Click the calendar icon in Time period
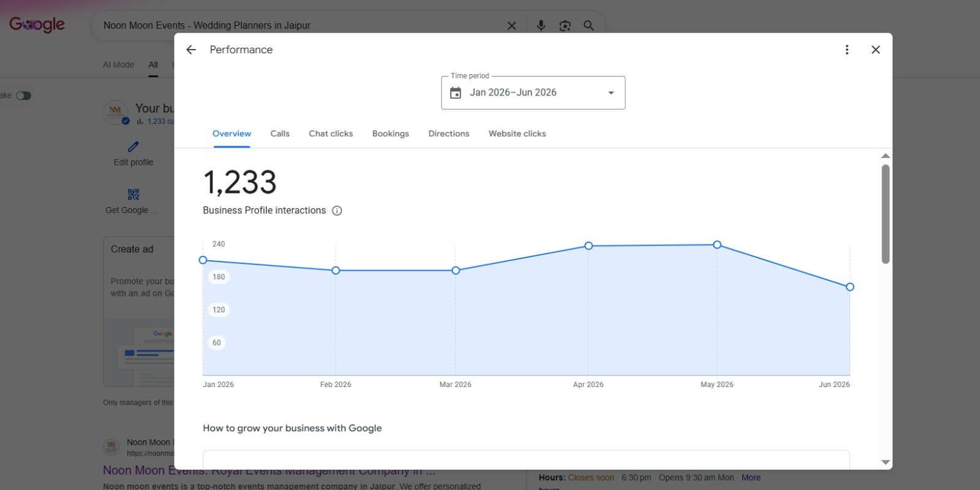This screenshot has width=980, height=490. (456, 92)
